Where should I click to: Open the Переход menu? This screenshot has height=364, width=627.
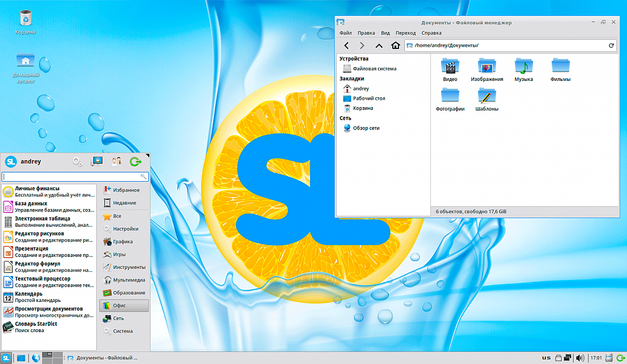405,33
